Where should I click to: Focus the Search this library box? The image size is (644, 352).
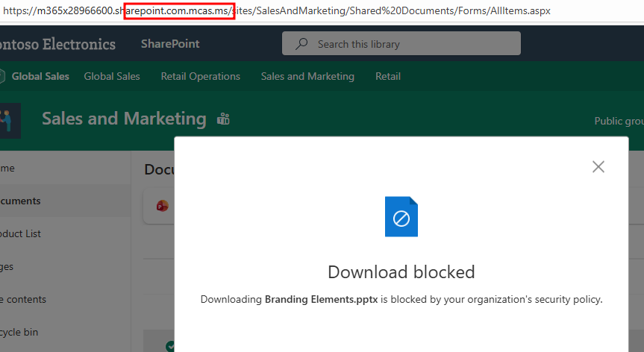pyautogui.click(x=401, y=44)
